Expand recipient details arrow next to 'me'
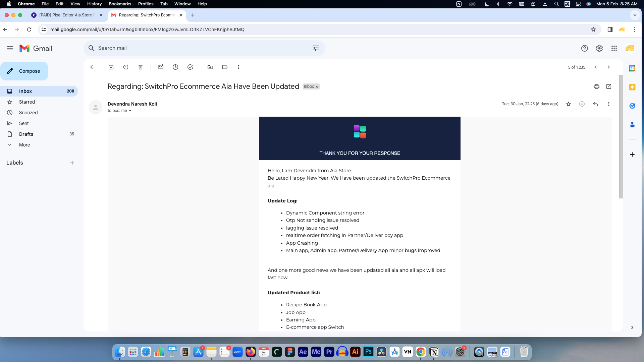The height and width of the screenshot is (362, 644). coord(130,111)
